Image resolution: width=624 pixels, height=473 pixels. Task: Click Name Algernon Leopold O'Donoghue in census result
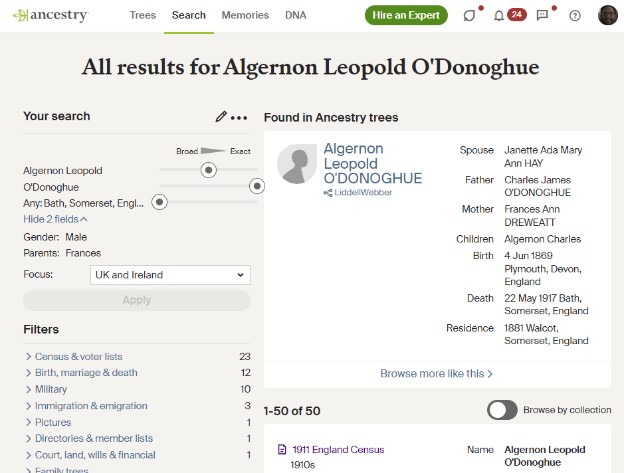tap(544, 456)
